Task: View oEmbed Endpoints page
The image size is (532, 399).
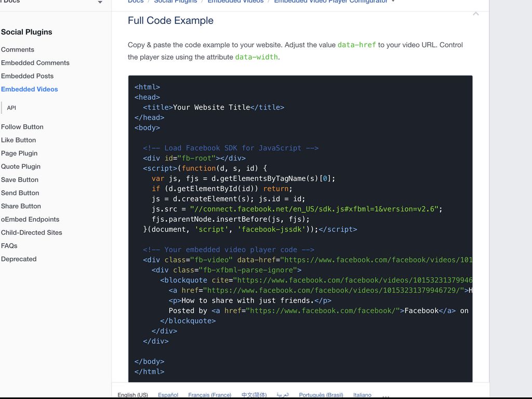Action: [x=30, y=219]
